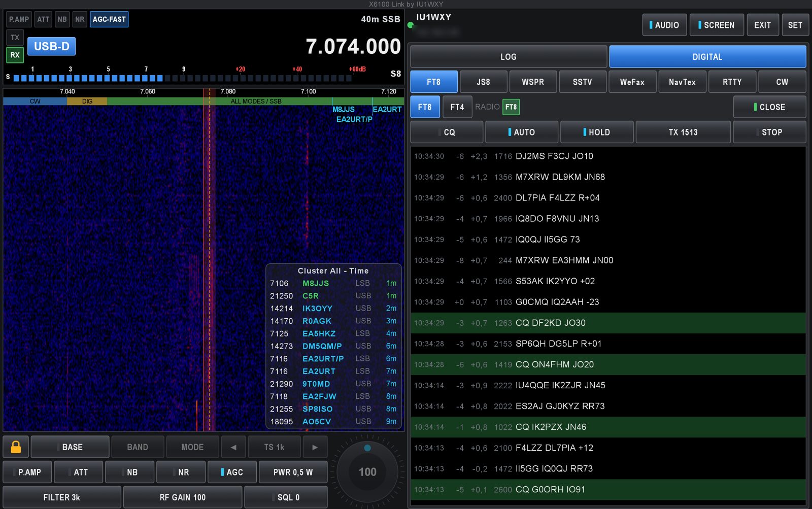This screenshot has height=509, width=812.
Task: Select the RTTY mode tab
Action: (x=732, y=82)
